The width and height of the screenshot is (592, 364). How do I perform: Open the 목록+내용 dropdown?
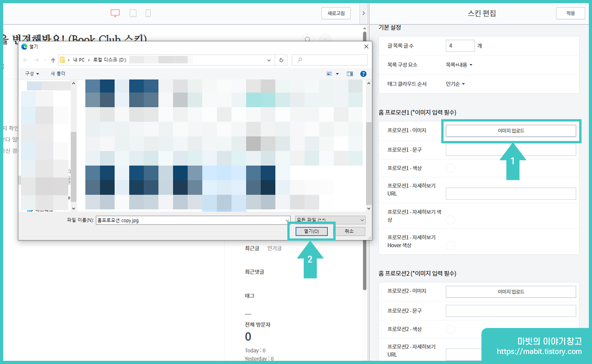[x=459, y=65]
